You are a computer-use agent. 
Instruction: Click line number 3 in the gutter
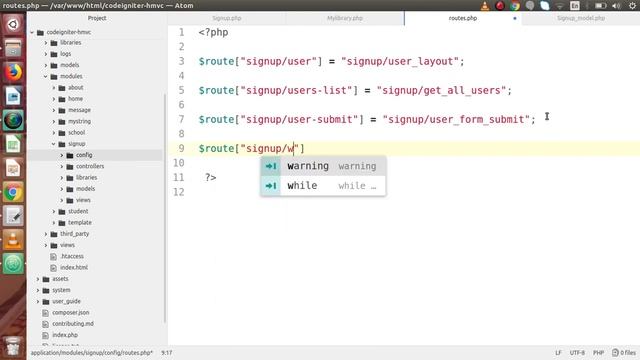181,61
